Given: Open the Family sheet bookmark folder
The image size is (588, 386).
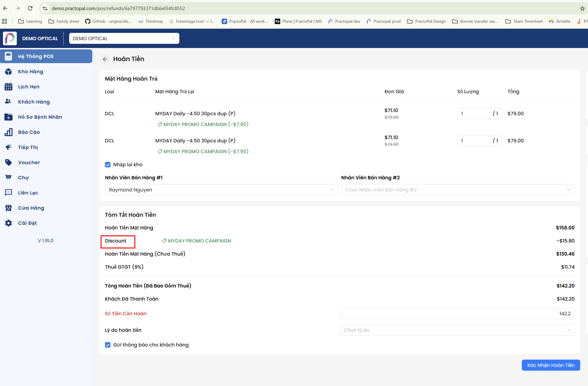Looking at the screenshot, I should pyautogui.click(x=64, y=21).
